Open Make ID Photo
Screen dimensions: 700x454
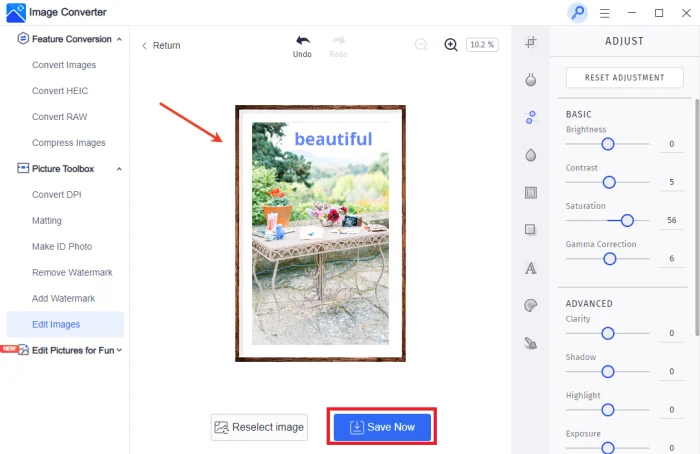[x=62, y=246]
